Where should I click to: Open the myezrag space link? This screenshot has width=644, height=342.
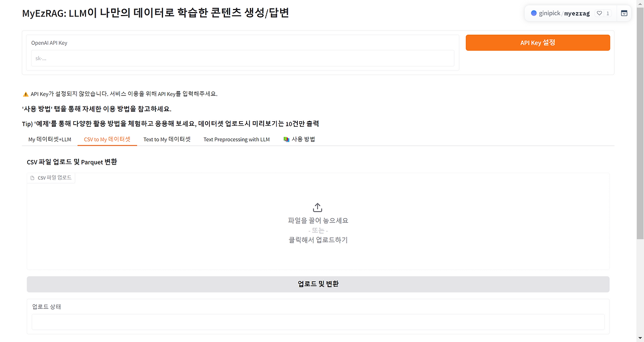pyautogui.click(x=577, y=14)
